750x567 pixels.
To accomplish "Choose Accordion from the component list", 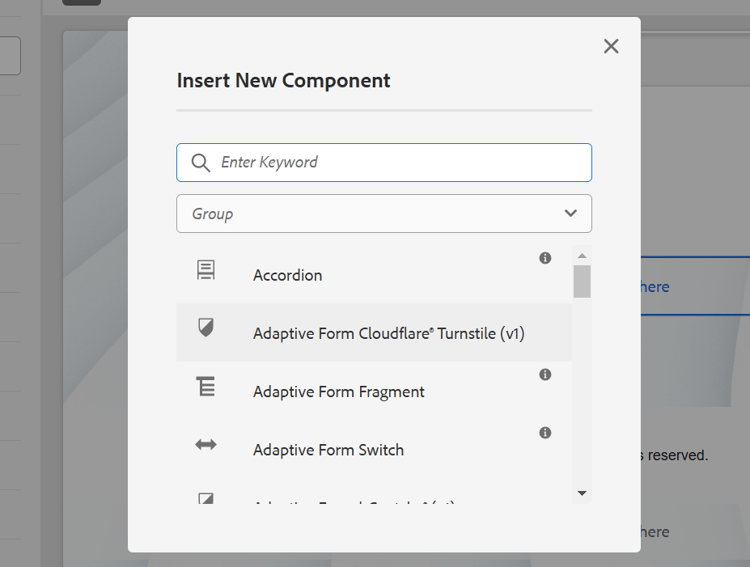I will click(288, 275).
